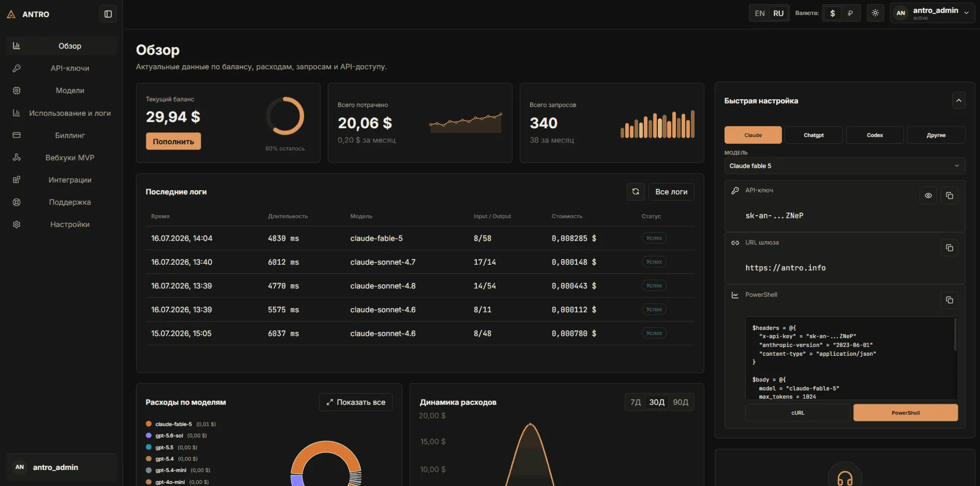This screenshot has height=486, width=980.
Task: Click the AN avatar in the header
Action: (901, 13)
